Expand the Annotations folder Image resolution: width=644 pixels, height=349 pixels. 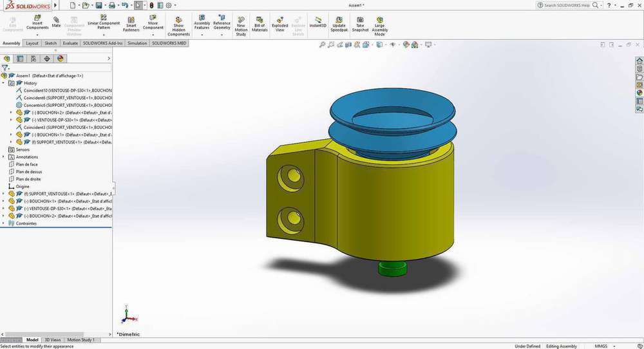4,157
